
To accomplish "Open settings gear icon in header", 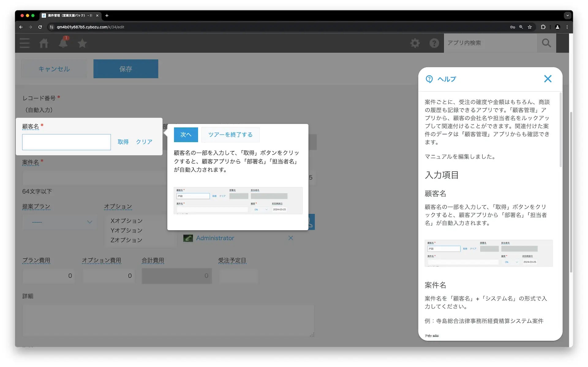I will tap(415, 43).
